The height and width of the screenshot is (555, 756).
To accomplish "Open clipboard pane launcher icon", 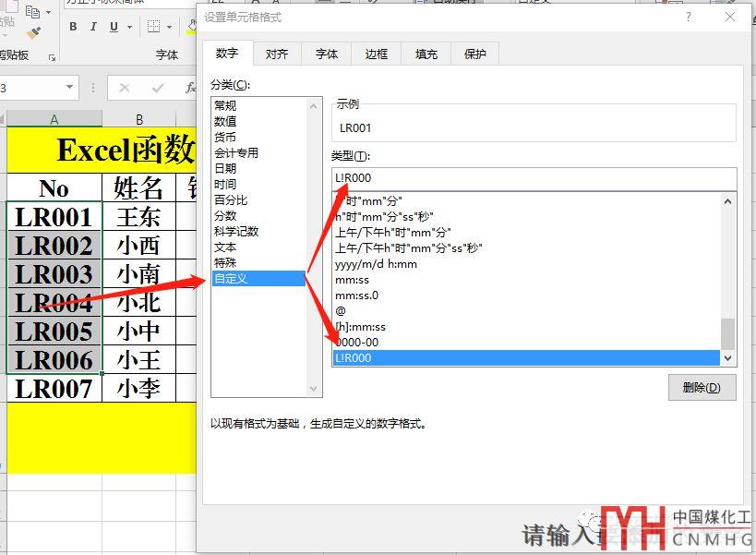I will pos(52,58).
